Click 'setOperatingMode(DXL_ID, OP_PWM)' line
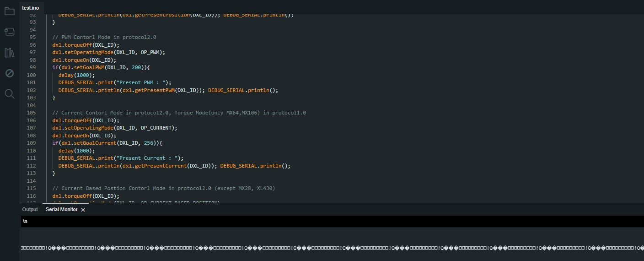This screenshot has height=261, width=644. (108, 52)
